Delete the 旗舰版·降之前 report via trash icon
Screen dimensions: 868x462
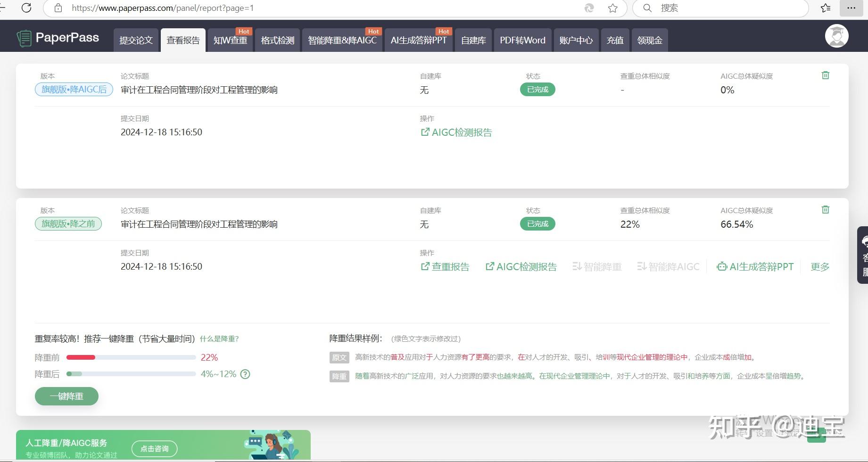click(x=825, y=209)
